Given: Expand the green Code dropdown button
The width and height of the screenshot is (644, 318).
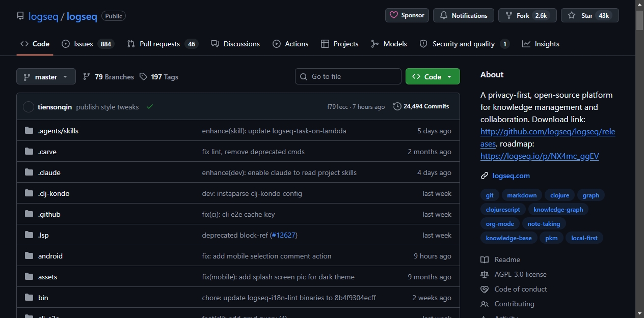Looking at the screenshot, I should coord(433,76).
